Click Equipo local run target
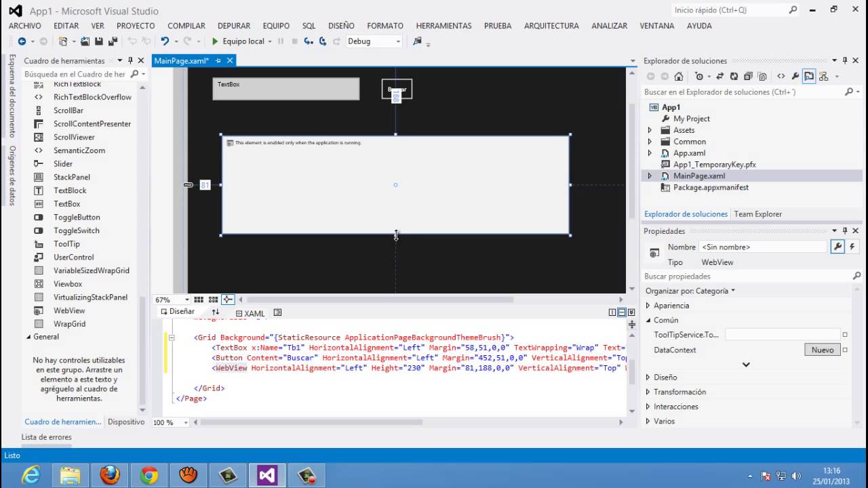 [x=243, y=41]
